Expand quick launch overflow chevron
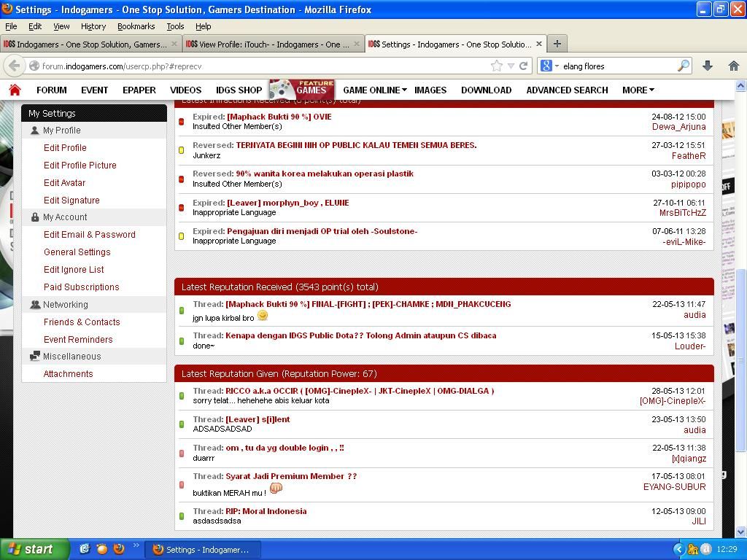Viewport: 747px width, 560px height. tap(136, 545)
